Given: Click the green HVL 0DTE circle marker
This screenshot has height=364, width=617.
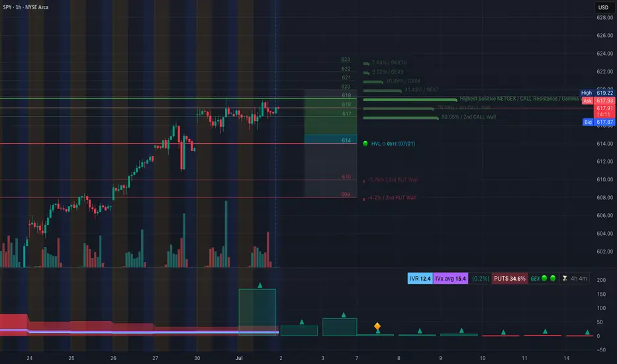Looking at the screenshot, I should 365,144.
